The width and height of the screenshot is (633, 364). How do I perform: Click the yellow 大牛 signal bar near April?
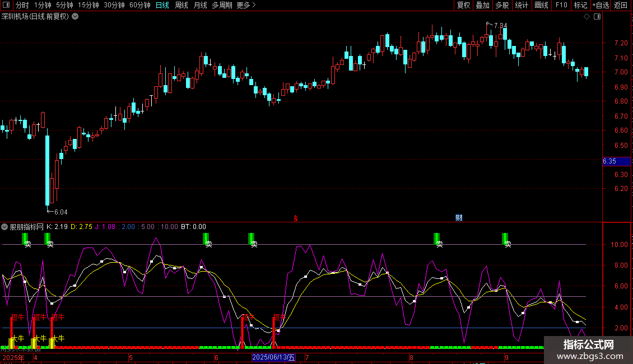pyautogui.click(x=34, y=342)
